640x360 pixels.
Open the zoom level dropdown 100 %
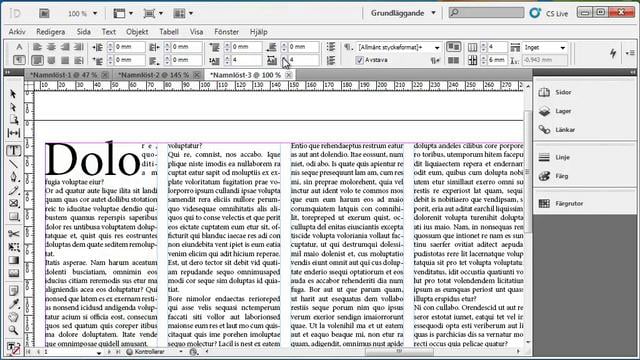(x=95, y=13)
